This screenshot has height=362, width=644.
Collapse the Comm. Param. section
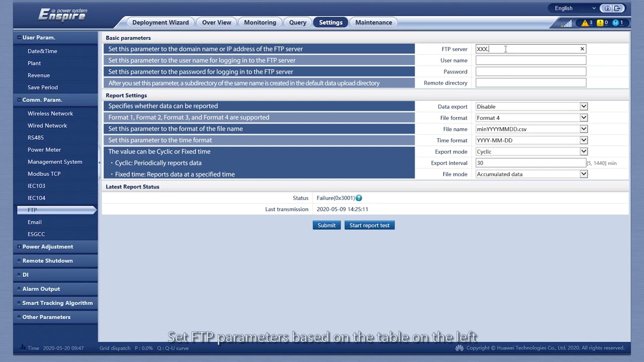[55, 100]
